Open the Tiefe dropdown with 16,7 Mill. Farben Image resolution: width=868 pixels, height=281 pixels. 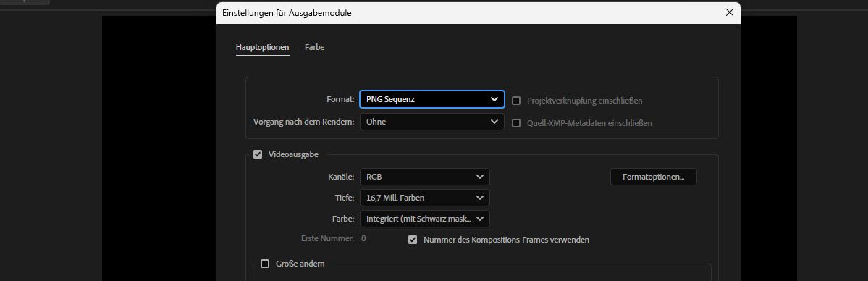[425, 198]
